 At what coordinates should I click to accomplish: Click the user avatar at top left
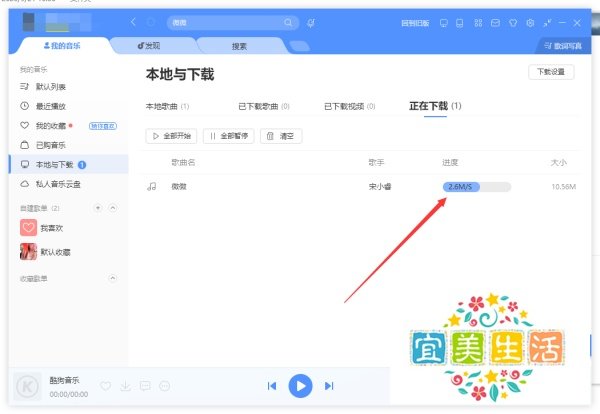pyautogui.click(x=29, y=22)
